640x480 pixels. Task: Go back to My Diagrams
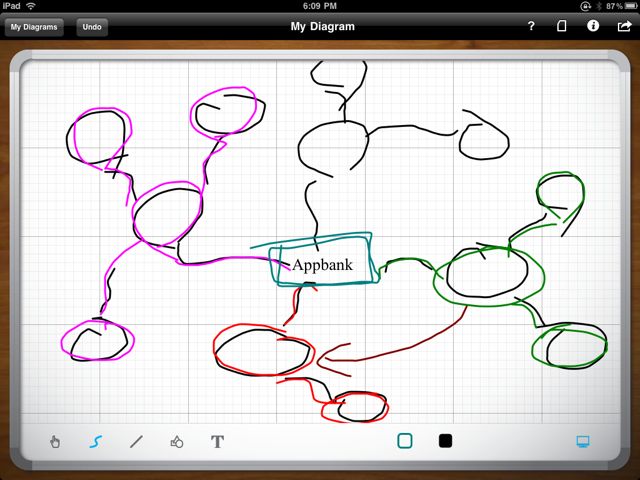(34, 27)
